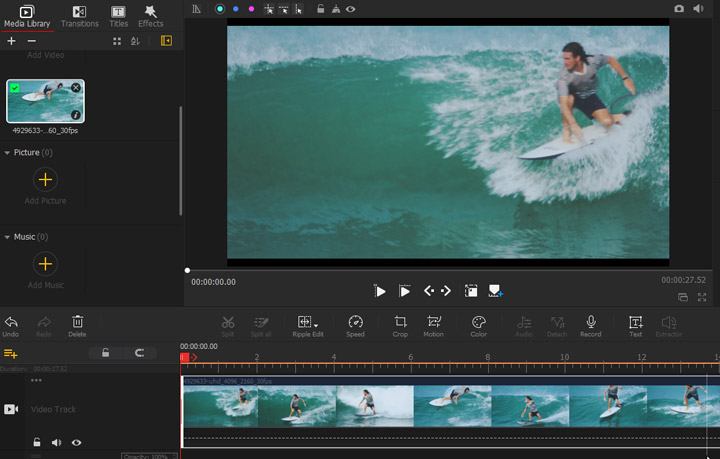Open the Motion tool
The width and height of the screenshot is (720, 459).
click(433, 326)
